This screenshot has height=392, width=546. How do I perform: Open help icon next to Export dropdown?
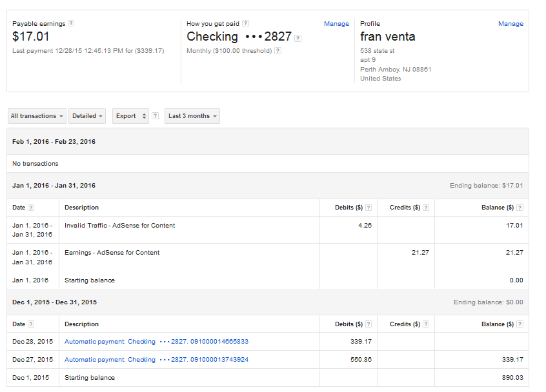tap(156, 116)
